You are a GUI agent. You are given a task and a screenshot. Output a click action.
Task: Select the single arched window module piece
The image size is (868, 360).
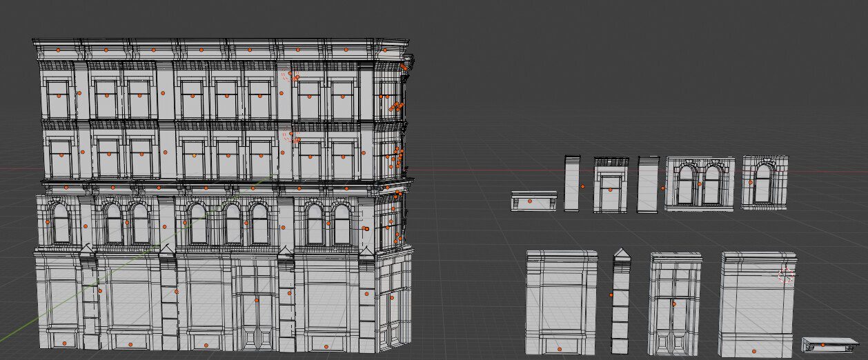coord(765,182)
